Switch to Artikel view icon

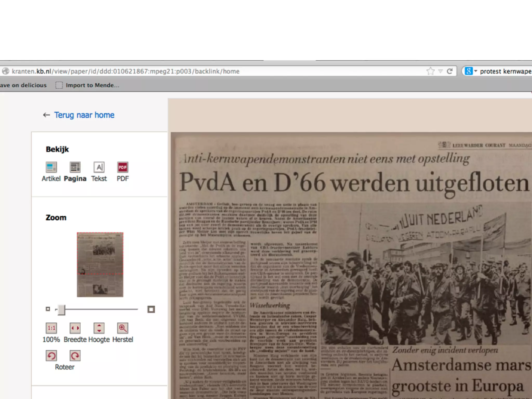51,167
